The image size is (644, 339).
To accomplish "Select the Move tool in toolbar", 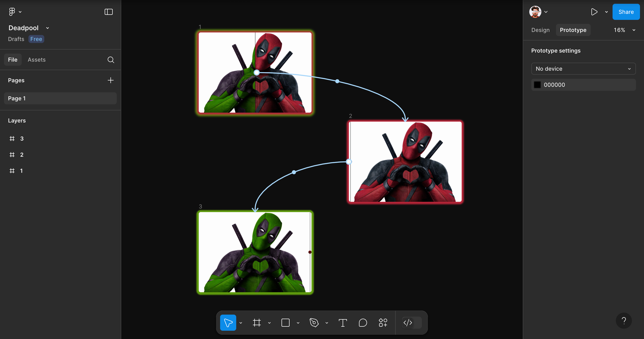I will pyautogui.click(x=228, y=323).
